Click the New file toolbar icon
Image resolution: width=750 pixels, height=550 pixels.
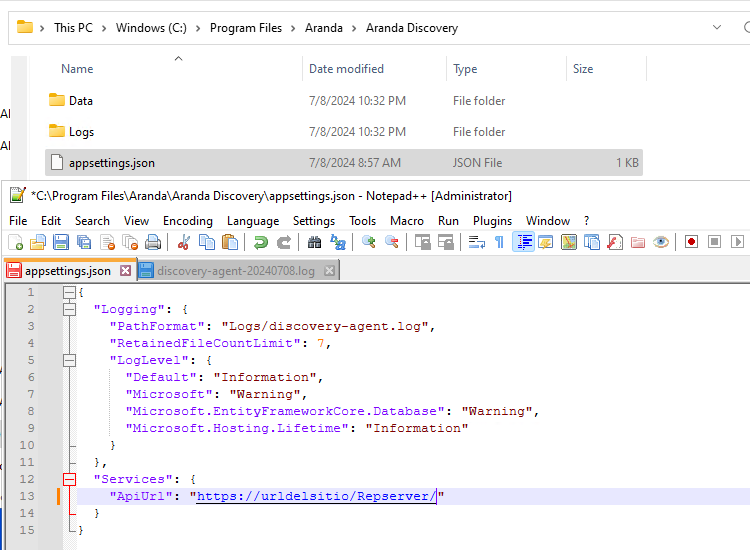pos(15,242)
